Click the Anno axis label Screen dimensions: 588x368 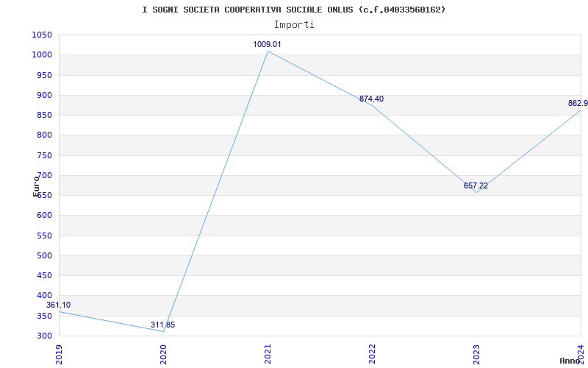tap(570, 361)
